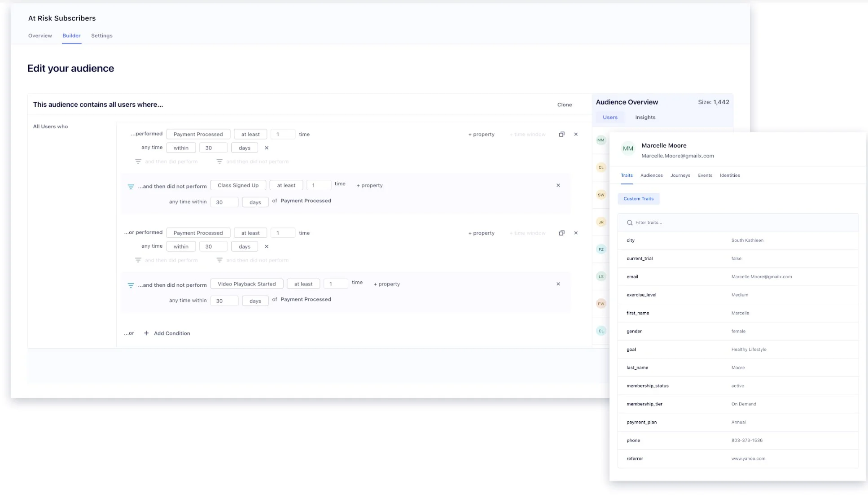The image size is (868, 498).
Task: Click Marcelle Moore user thumbnail avatar
Action: pyautogui.click(x=601, y=140)
